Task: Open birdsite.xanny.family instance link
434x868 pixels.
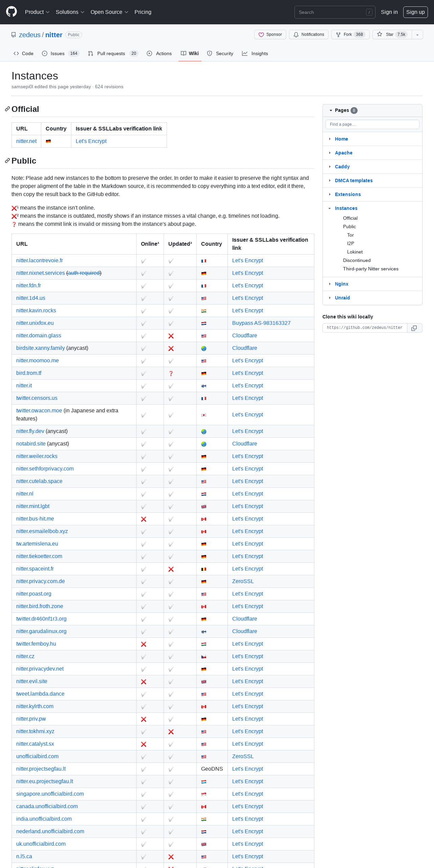Action: click(x=41, y=348)
